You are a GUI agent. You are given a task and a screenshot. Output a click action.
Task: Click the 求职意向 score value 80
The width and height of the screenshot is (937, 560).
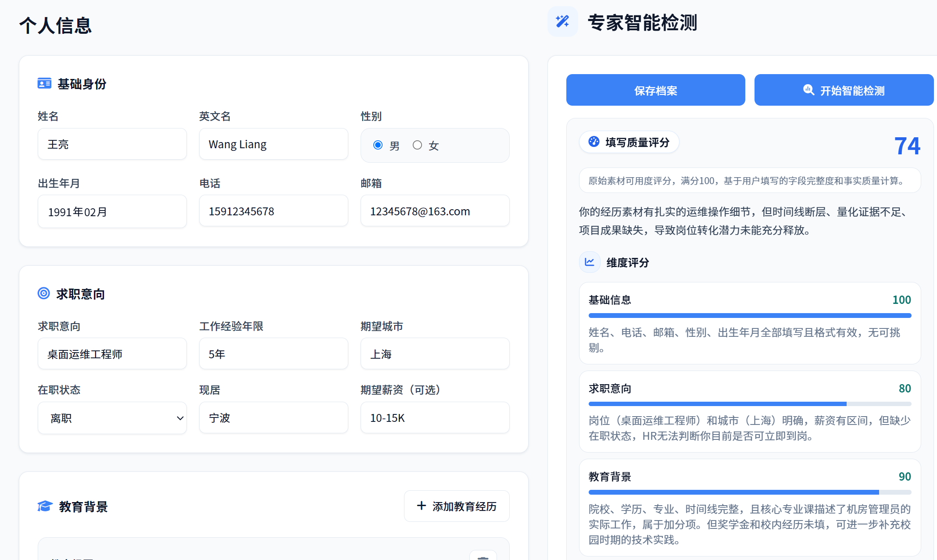coord(905,388)
